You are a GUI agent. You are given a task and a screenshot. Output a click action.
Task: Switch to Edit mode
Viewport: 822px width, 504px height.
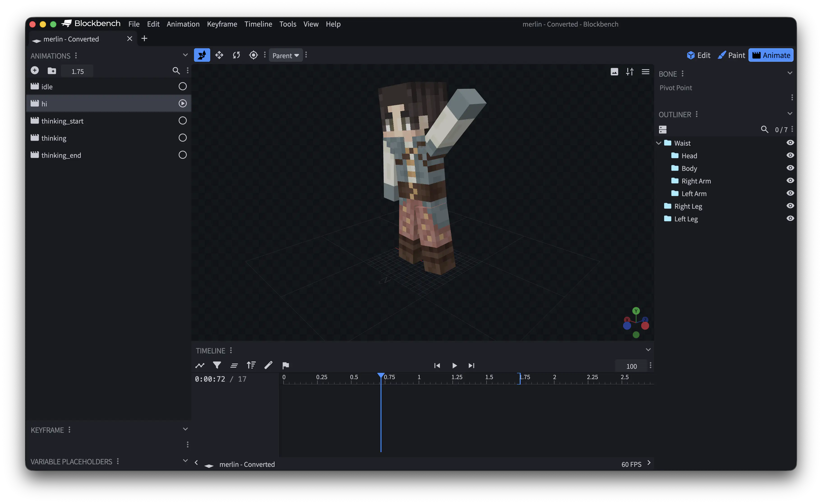point(699,55)
